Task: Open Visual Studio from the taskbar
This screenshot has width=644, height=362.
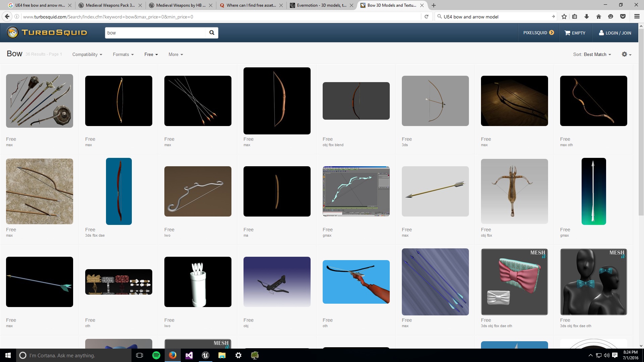Action: [189, 355]
